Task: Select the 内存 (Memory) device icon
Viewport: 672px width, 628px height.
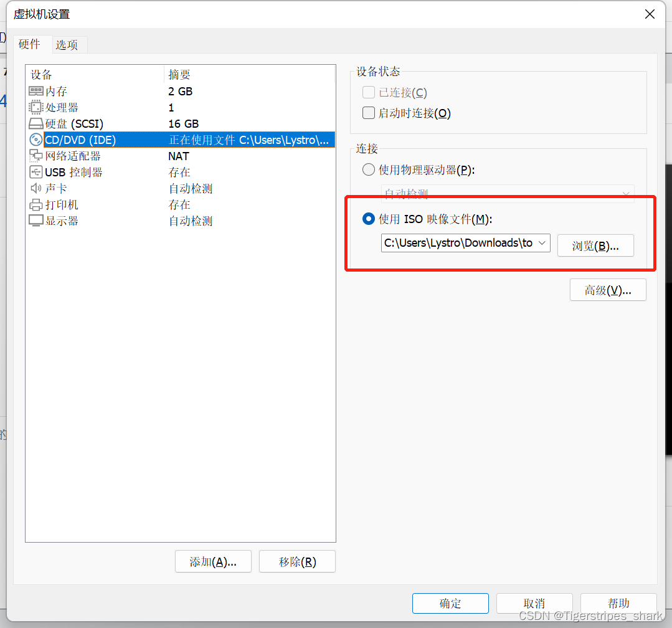Action: coord(35,91)
